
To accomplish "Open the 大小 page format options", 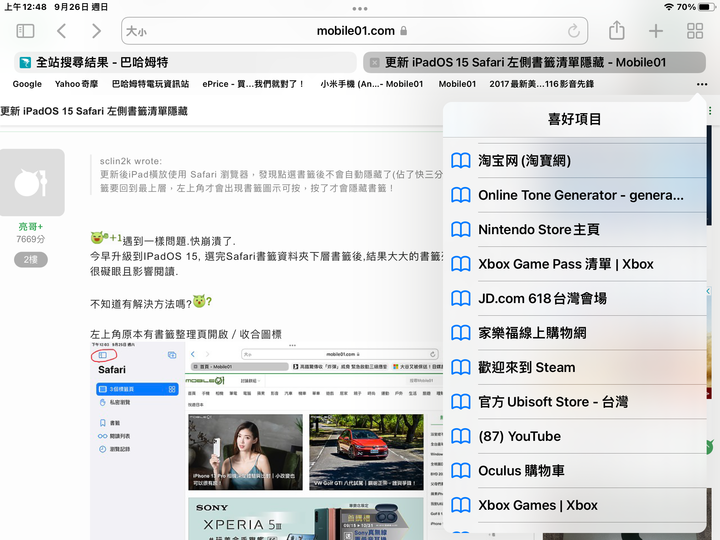I will (x=136, y=31).
